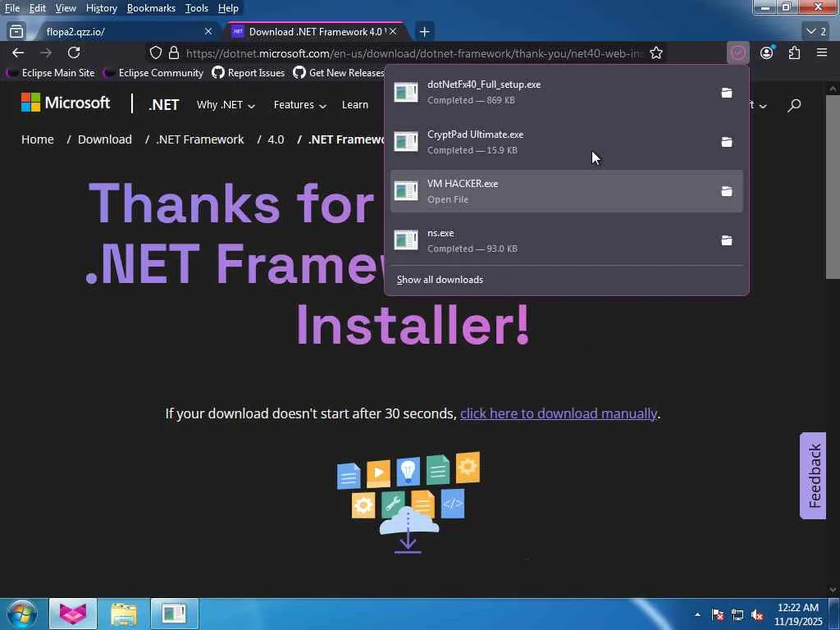Image resolution: width=840 pixels, height=630 pixels.
Task: Open a new tab with plus button
Action: tap(424, 32)
